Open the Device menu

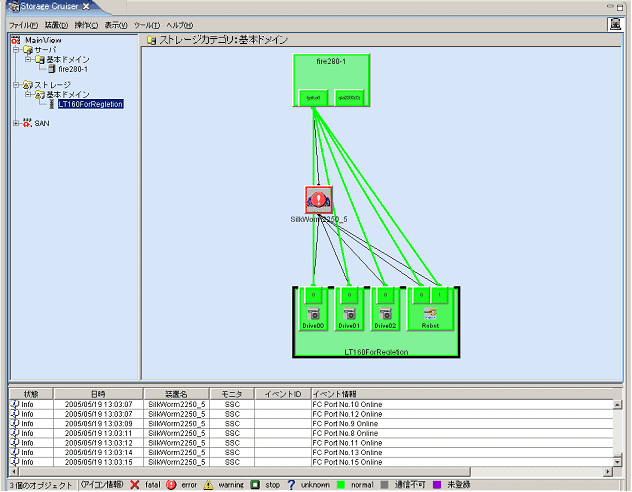[56, 25]
